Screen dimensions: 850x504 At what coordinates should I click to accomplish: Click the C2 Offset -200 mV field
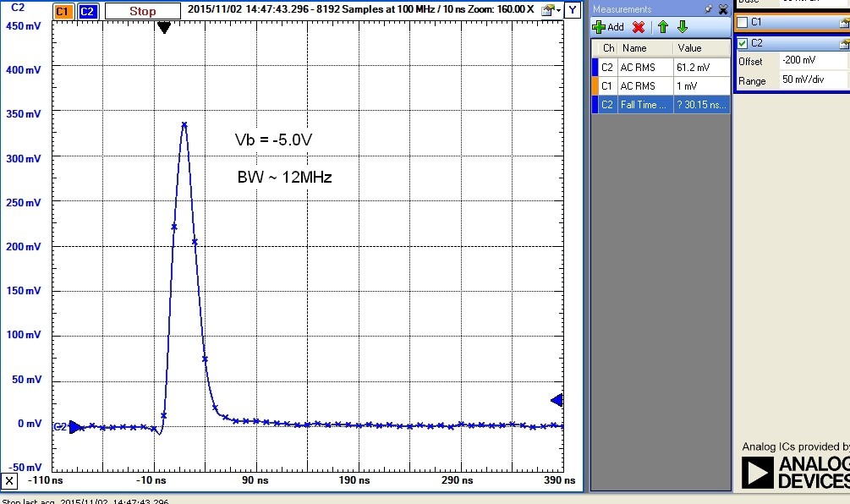pyautogui.click(x=803, y=61)
